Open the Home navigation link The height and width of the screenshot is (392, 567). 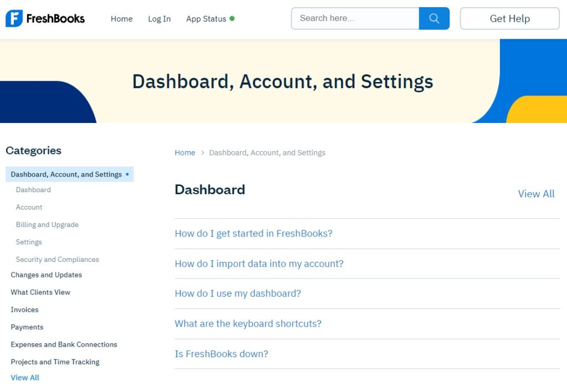pyautogui.click(x=121, y=19)
